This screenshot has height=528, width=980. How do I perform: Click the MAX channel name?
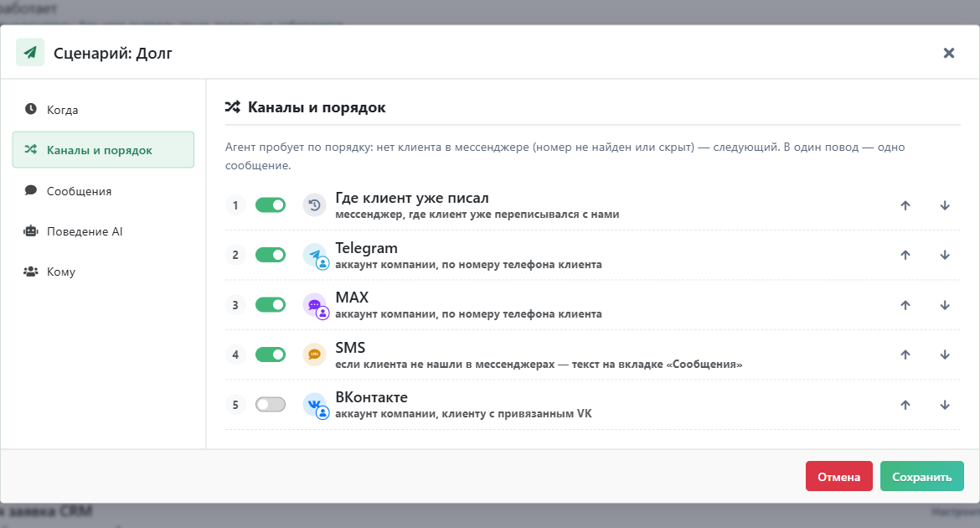click(x=352, y=298)
